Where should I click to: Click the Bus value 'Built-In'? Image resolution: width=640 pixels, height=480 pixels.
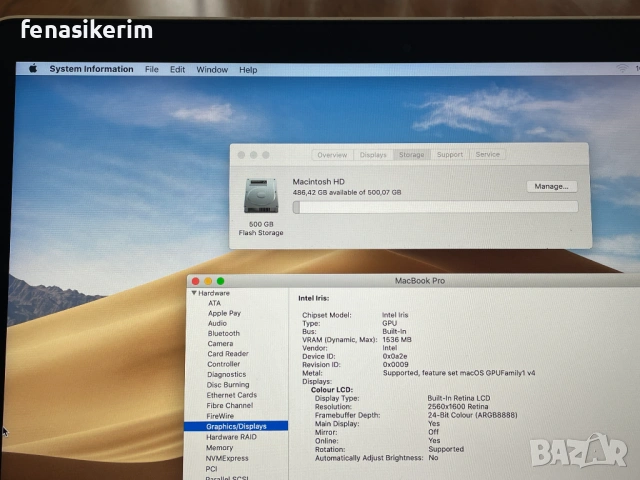point(394,331)
